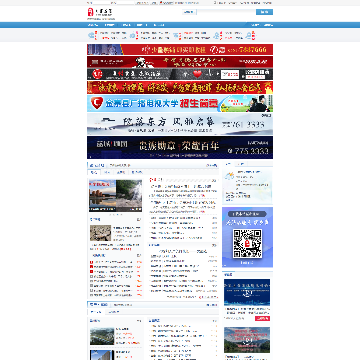360x360 pixels.
Task: Open the red site logo in the header
Action: [x=100, y=13]
